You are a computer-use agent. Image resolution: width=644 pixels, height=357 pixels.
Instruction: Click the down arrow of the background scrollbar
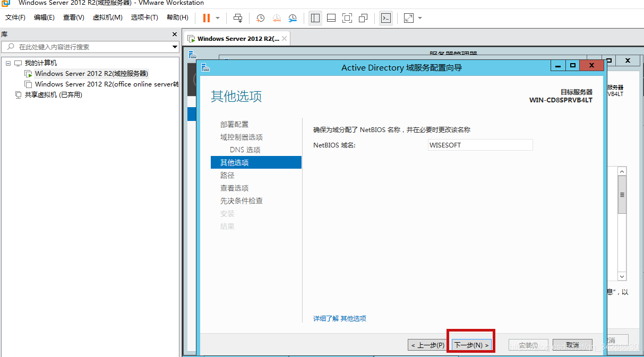click(x=622, y=276)
